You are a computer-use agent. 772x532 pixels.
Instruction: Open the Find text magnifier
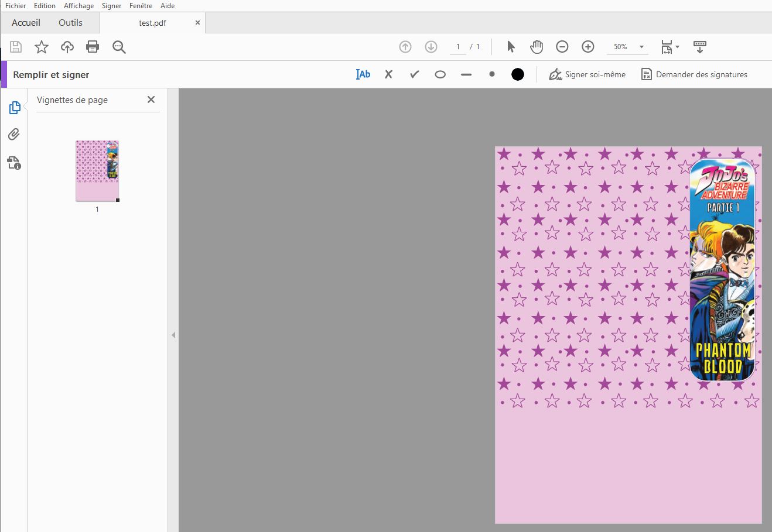(119, 47)
